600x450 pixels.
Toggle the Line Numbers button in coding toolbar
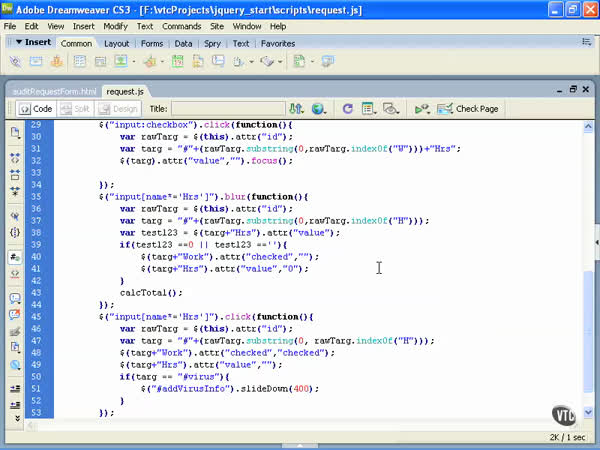click(15, 257)
